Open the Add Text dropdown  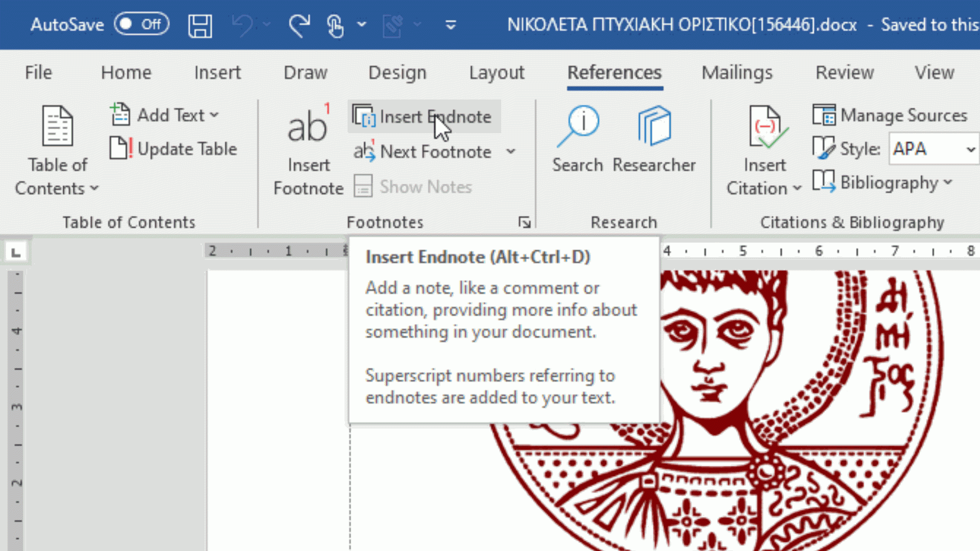[x=164, y=115]
